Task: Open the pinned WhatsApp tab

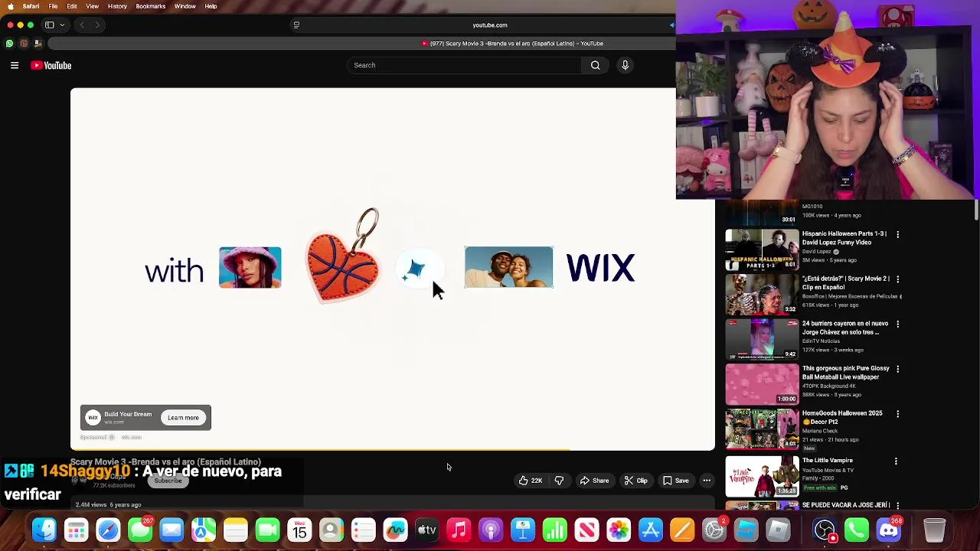Action: pos(9,44)
